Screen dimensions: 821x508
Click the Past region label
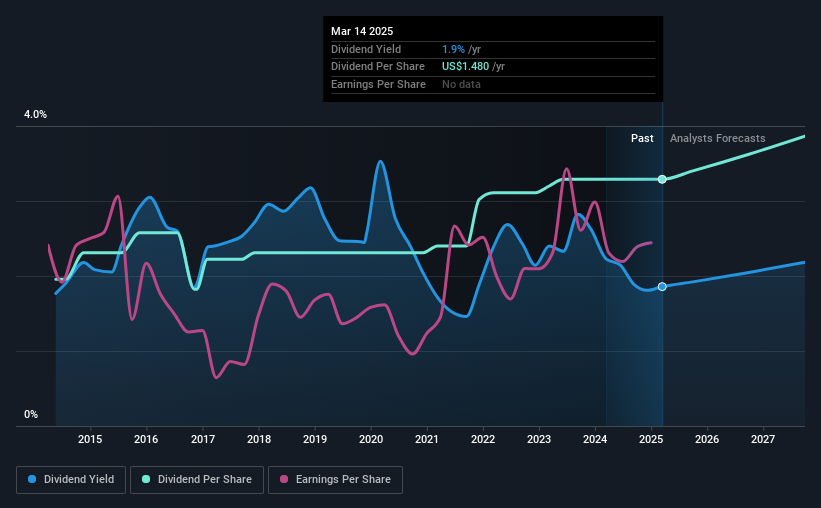click(642, 138)
